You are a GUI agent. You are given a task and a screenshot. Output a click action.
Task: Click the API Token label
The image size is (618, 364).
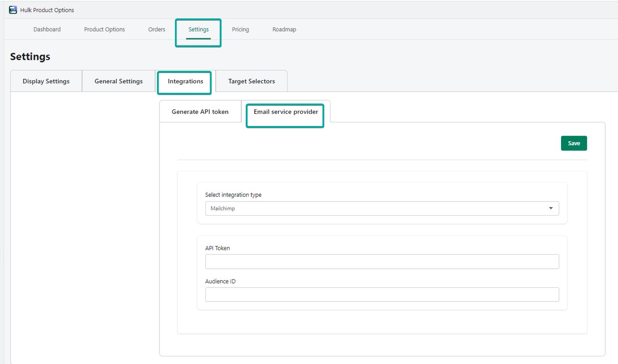coord(218,248)
